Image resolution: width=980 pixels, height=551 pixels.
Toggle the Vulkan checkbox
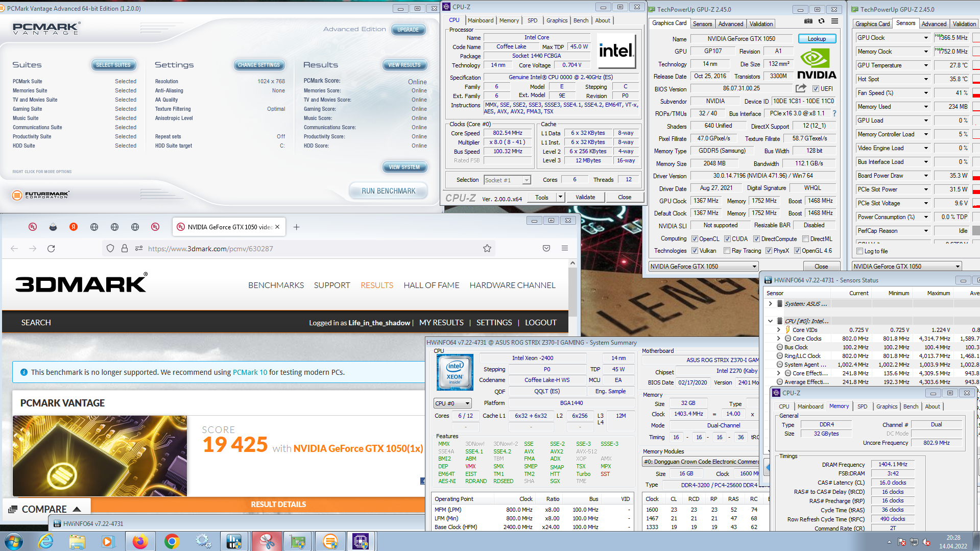[x=695, y=251]
